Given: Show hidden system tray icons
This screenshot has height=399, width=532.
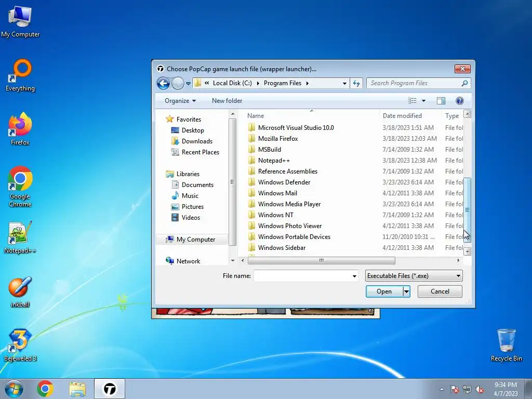Looking at the screenshot, I should coord(442,389).
